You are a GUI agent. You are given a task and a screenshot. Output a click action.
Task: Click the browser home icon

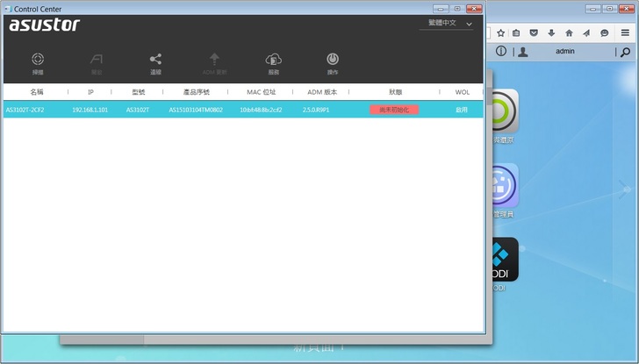(569, 32)
